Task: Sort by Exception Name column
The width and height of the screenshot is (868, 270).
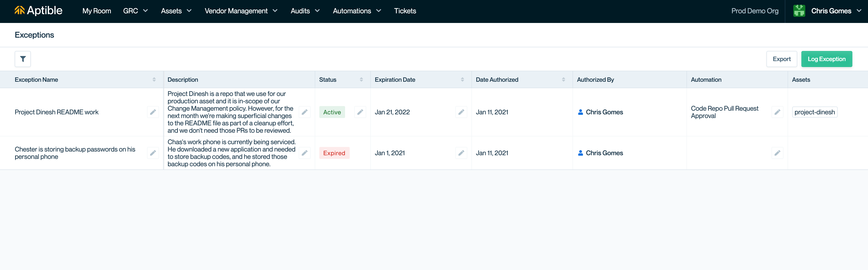Action: (x=154, y=79)
